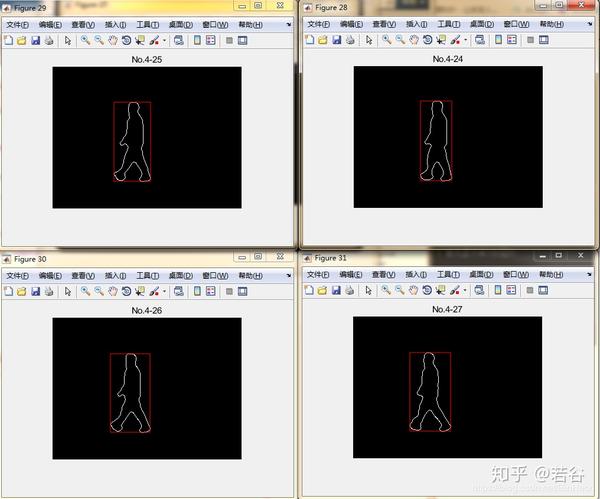Minimize the Figure 28 window
The width and height of the screenshot is (600, 499).
click(543, 5)
